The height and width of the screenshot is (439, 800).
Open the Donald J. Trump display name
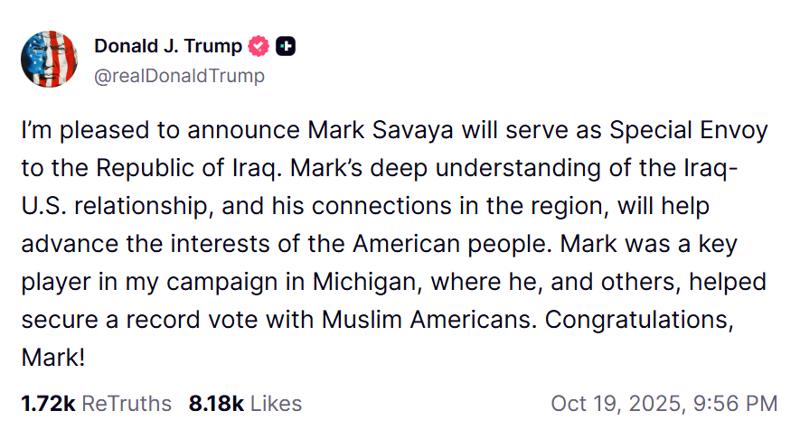168,46
